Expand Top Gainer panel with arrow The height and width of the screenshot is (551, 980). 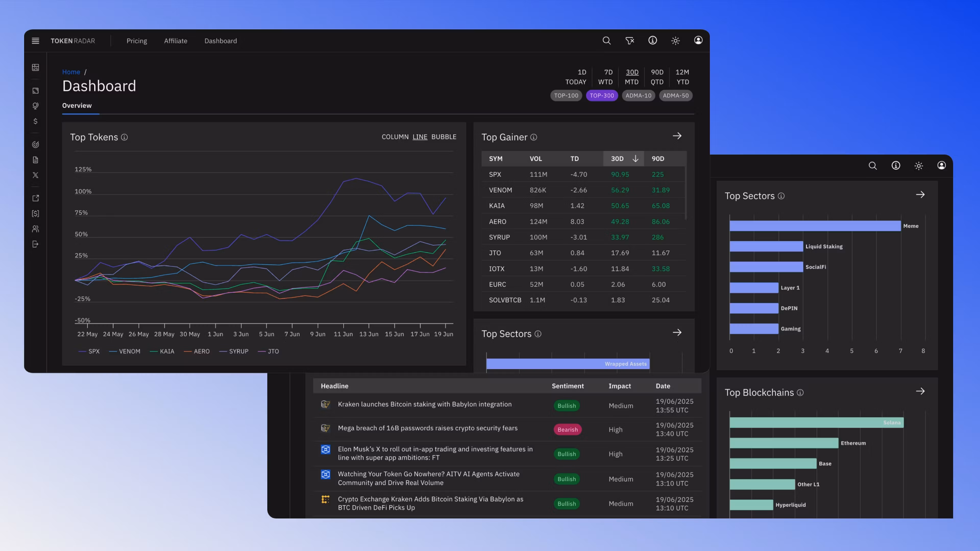click(677, 136)
